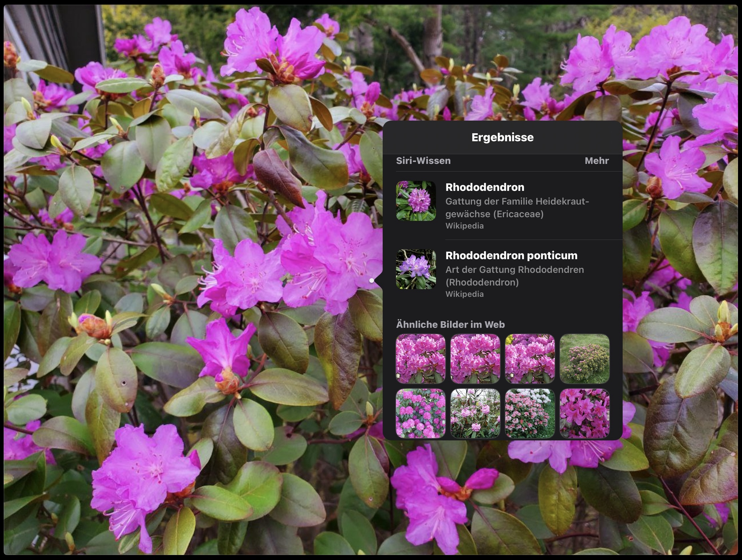Open first similar web image in bottom row

pyautogui.click(x=421, y=413)
